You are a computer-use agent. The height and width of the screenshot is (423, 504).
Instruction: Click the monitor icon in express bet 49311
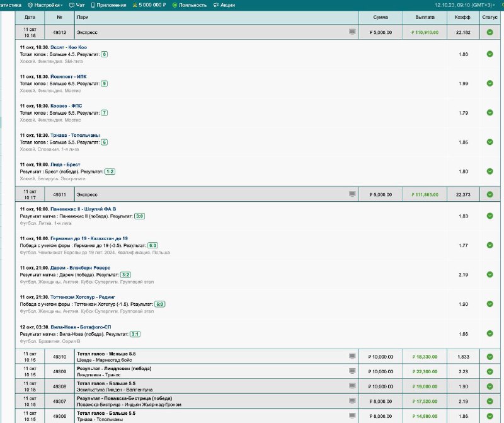353,194
